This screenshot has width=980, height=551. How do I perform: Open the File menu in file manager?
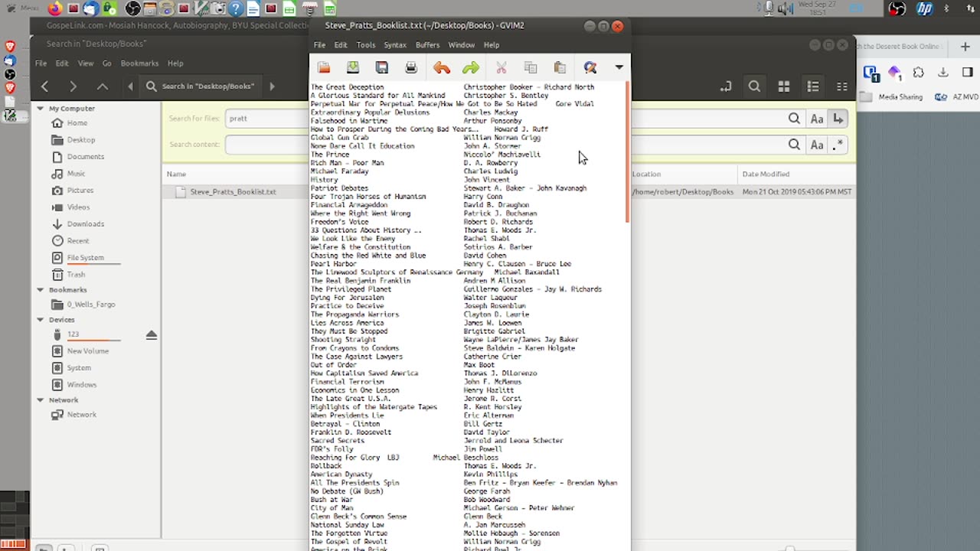coord(41,64)
